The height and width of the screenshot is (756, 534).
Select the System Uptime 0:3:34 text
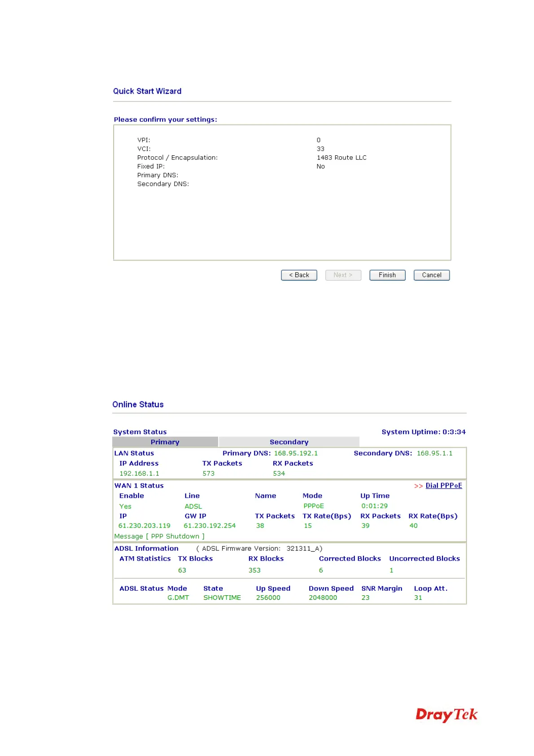coord(424,432)
